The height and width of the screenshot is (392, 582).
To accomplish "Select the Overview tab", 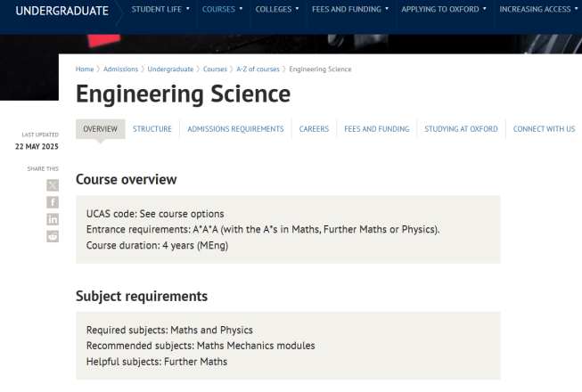I will tap(100, 129).
